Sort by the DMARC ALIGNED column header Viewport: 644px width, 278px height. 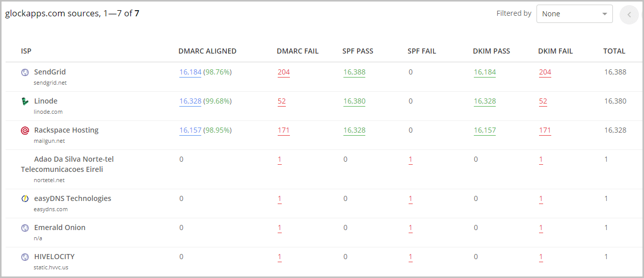pos(207,51)
